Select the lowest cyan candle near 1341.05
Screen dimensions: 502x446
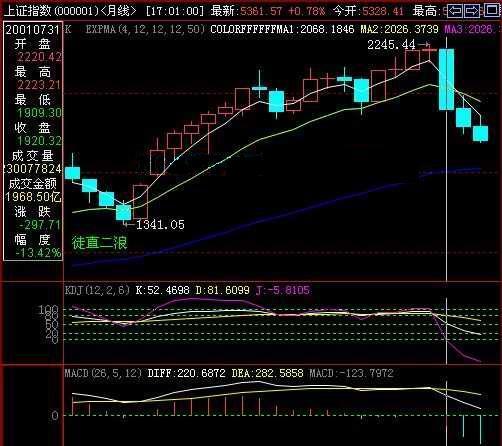(x=123, y=212)
